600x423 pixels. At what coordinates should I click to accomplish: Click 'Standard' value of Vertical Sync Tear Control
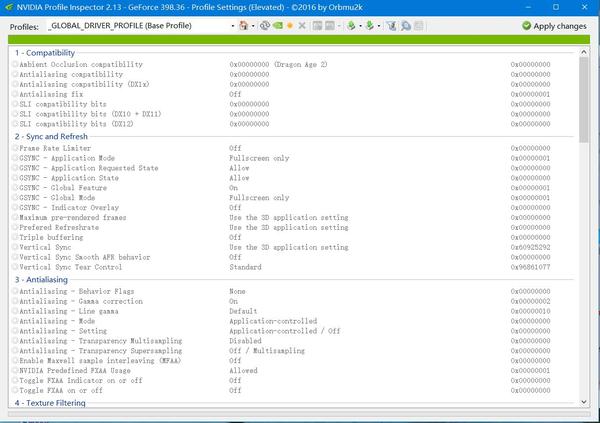(245, 267)
